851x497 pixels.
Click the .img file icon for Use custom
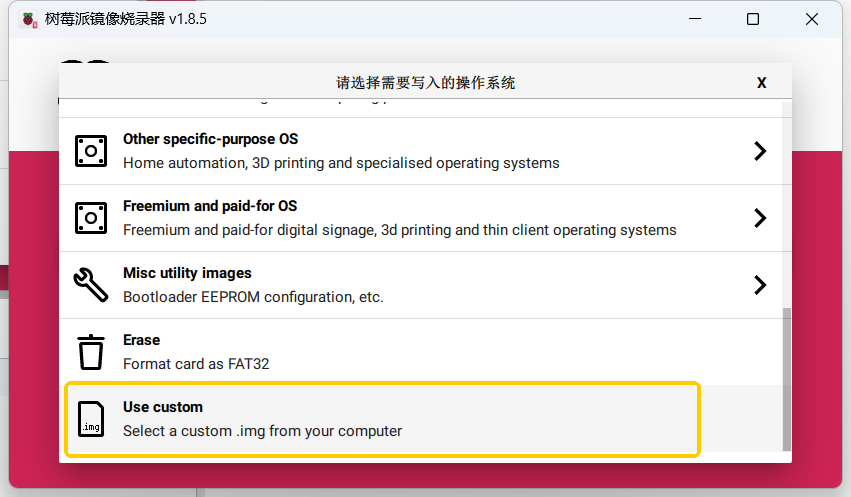pyautogui.click(x=91, y=419)
